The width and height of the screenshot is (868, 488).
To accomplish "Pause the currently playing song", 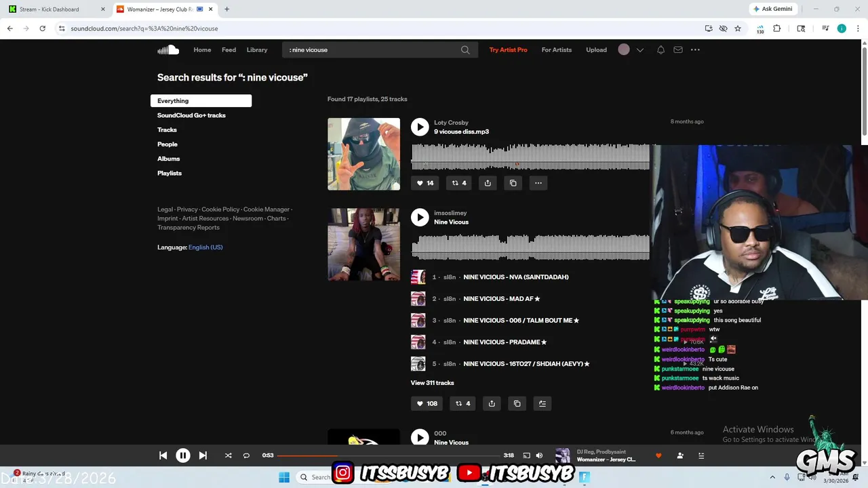I will click(183, 455).
